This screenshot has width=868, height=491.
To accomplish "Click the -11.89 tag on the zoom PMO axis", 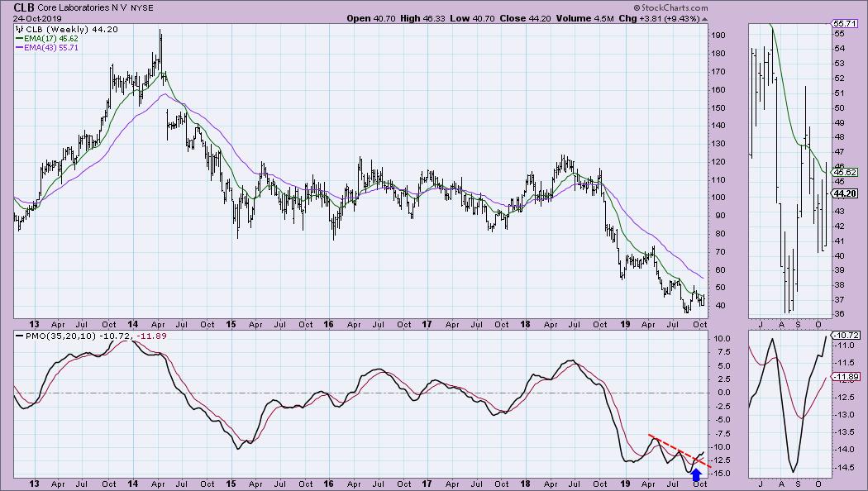I will (847, 377).
